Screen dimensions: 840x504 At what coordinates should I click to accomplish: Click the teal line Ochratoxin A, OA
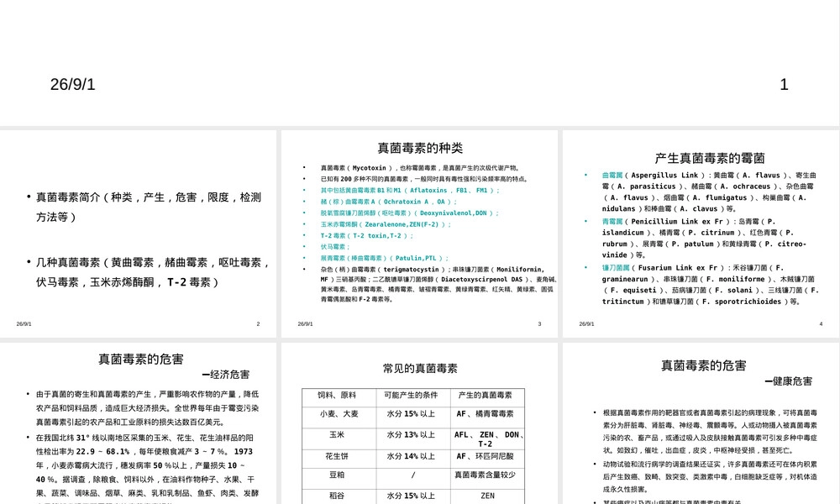click(x=388, y=202)
